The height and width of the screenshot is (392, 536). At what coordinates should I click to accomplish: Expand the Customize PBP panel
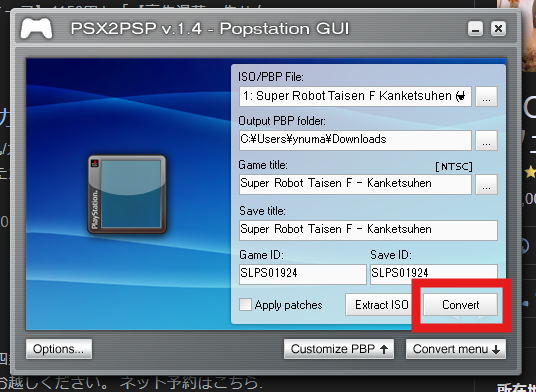(339, 349)
